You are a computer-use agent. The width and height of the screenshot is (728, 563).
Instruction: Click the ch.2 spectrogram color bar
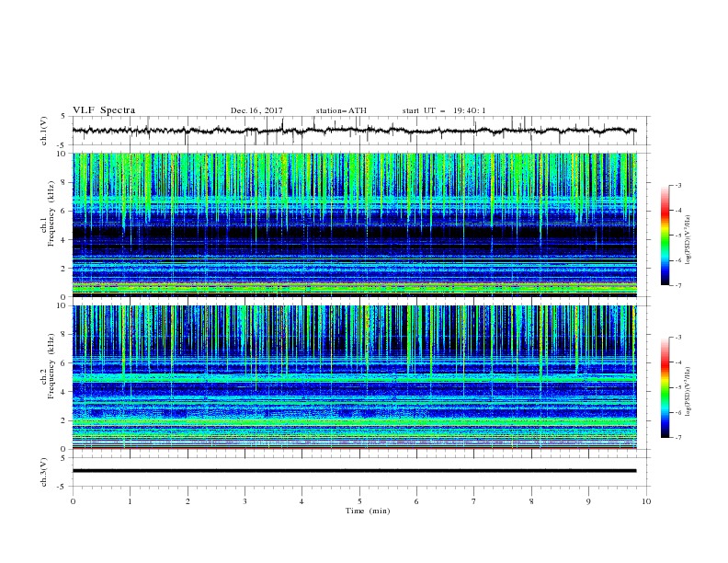665,387
